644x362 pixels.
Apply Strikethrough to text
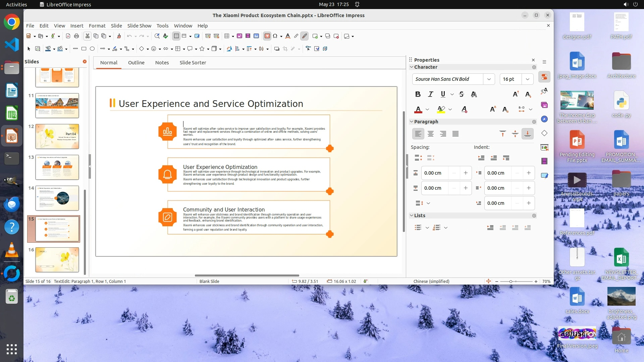tap(462, 94)
